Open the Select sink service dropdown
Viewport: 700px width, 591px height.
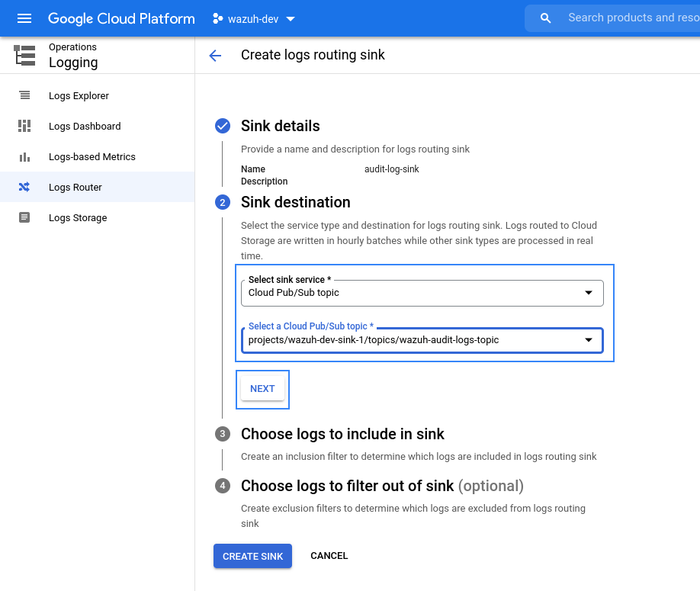422,293
